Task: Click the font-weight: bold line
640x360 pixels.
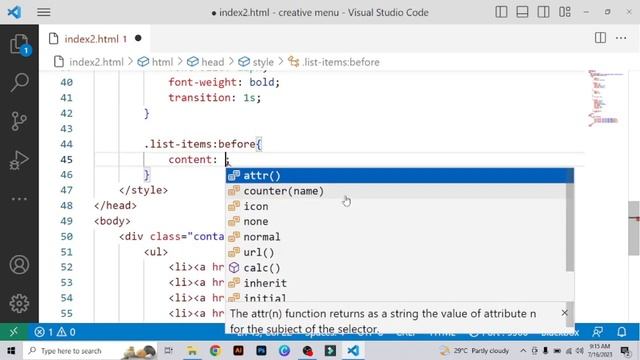Action: (224, 82)
